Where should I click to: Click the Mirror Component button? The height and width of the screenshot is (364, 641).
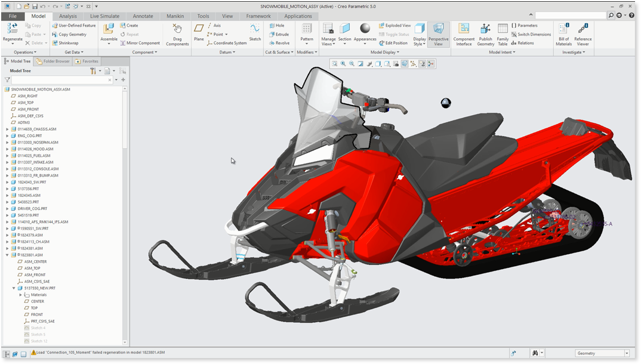coord(140,43)
